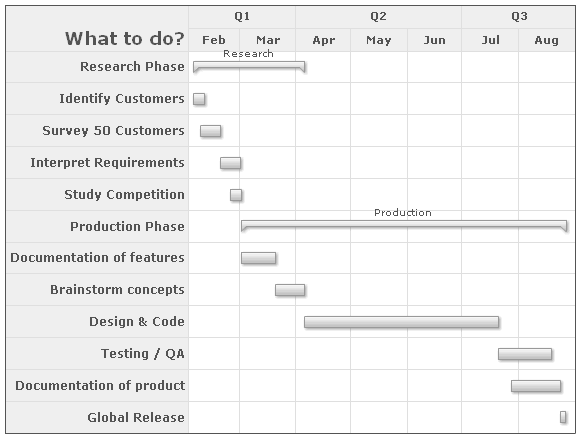Click the Survey 50 Customers bar
Screen dimensions: 581x438
coord(210,131)
